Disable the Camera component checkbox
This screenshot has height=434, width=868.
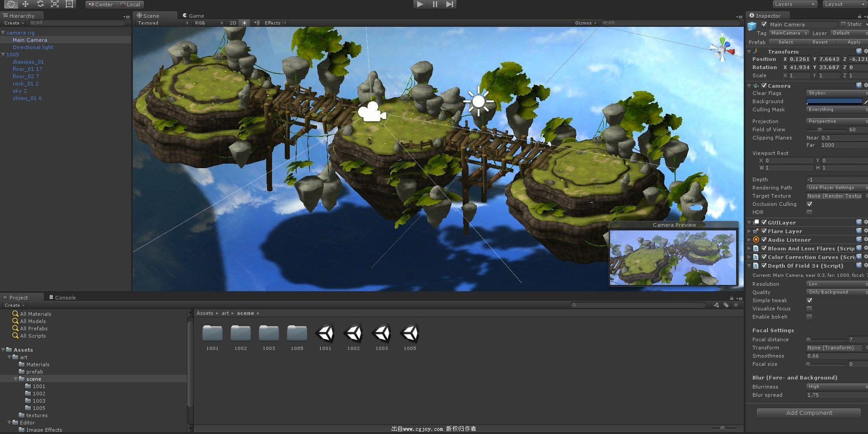tap(764, 85)
